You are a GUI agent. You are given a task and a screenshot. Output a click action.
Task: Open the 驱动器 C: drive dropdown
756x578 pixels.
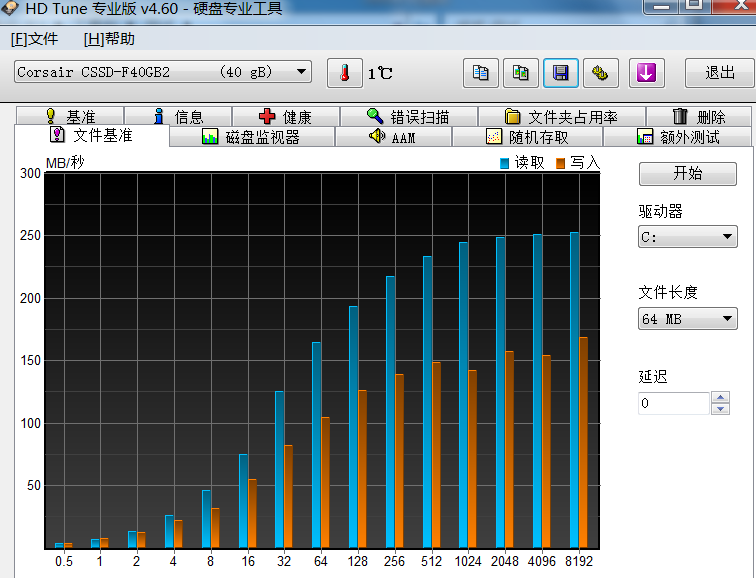[687, 237]
